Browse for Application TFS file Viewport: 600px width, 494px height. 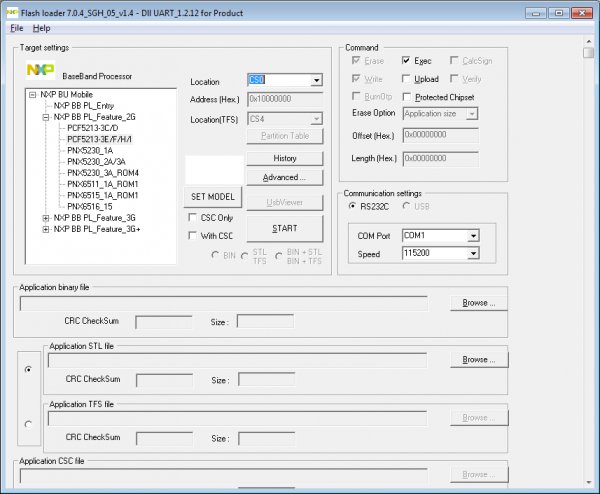pyautogui.click(x=479, y=418)
